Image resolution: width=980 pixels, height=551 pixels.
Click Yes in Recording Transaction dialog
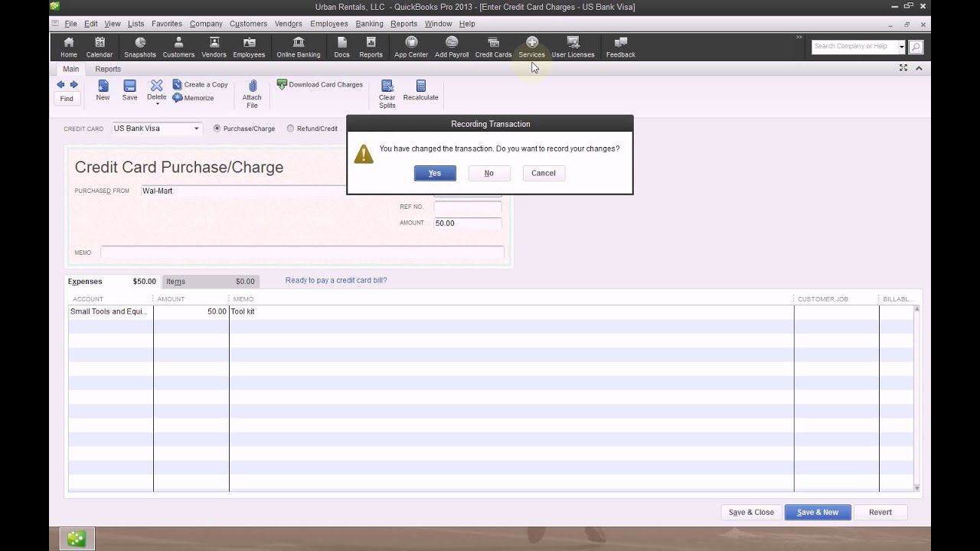pyautogui.click(x=435, y=173)
